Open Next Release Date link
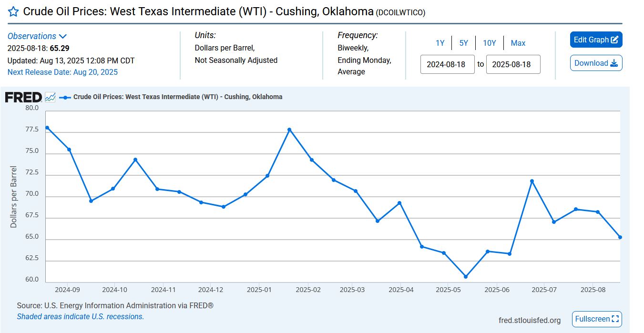This screenshot has height=333, width=644. tap(62, 72)
